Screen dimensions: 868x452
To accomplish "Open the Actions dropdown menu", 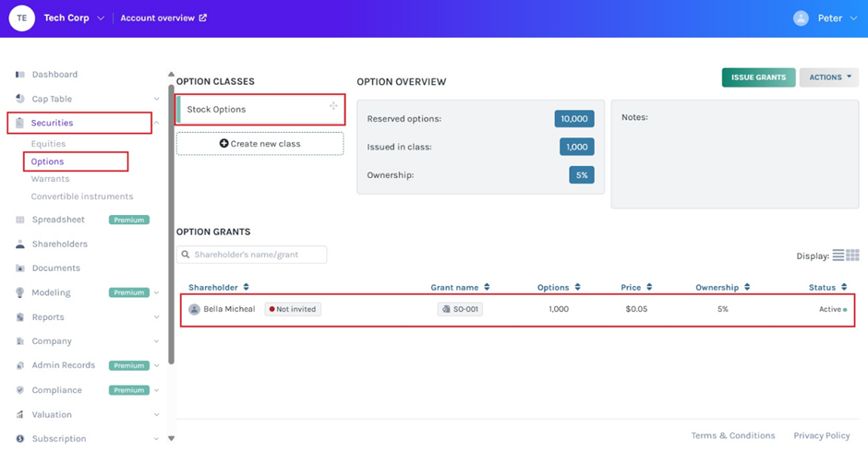I will point(829,77).
